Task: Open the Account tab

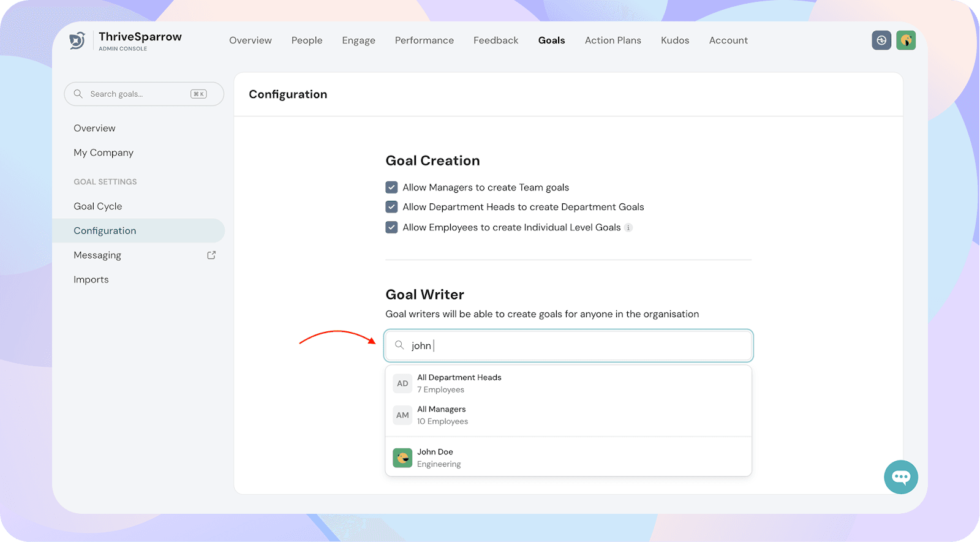Action: [728, 40]
